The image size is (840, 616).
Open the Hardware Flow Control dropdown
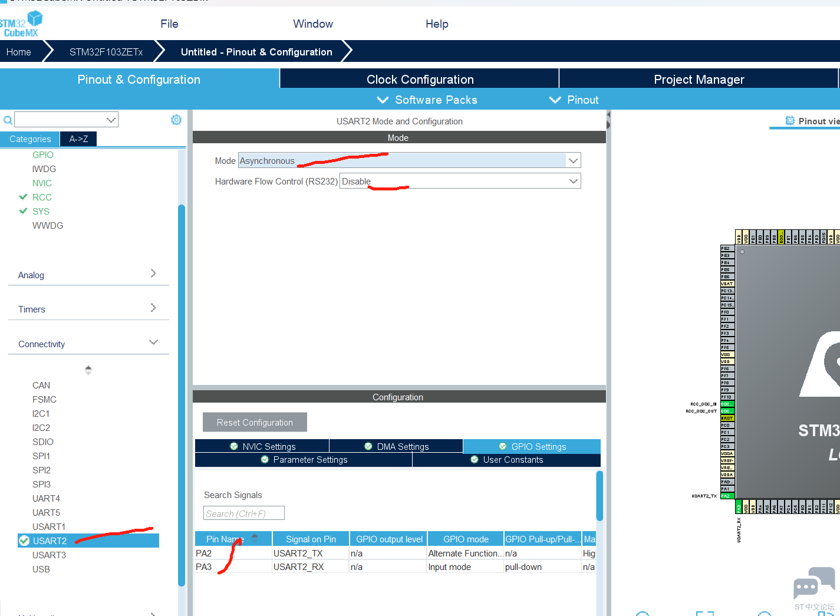point(573,181)
